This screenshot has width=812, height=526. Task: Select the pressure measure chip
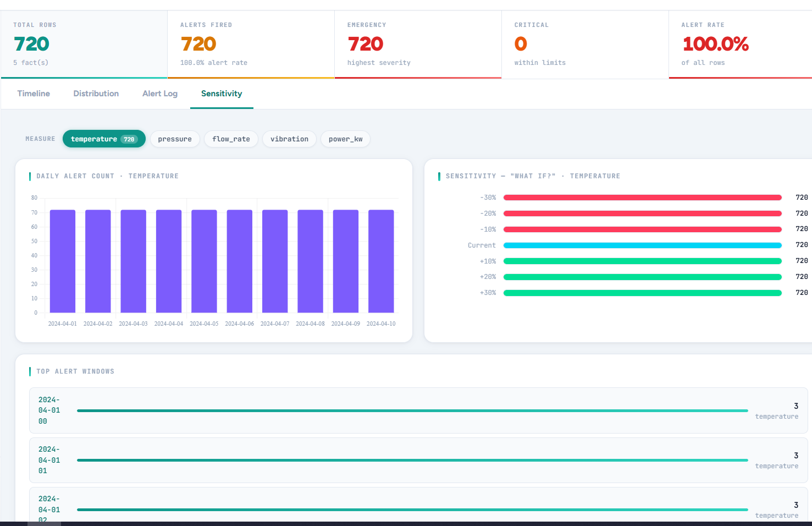(175, 139)
